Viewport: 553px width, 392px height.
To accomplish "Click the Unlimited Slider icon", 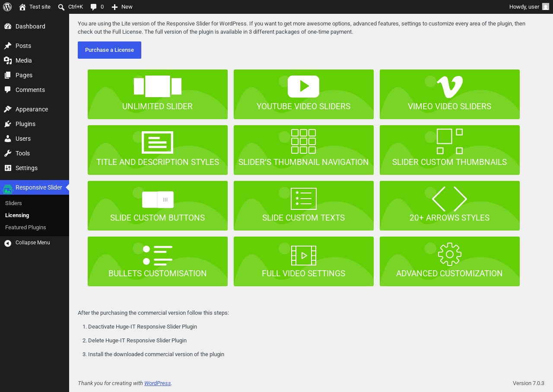I will tap(158, 86).
